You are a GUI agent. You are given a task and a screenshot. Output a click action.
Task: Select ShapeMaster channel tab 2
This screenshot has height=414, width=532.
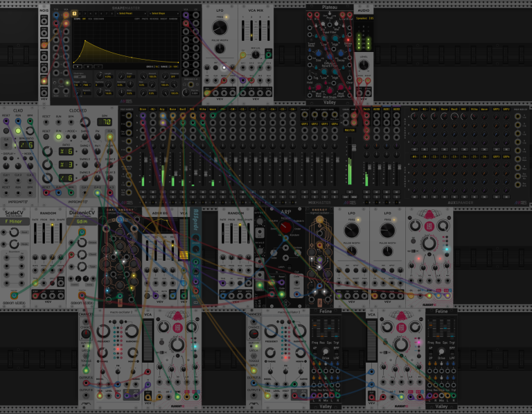[80, 14]
